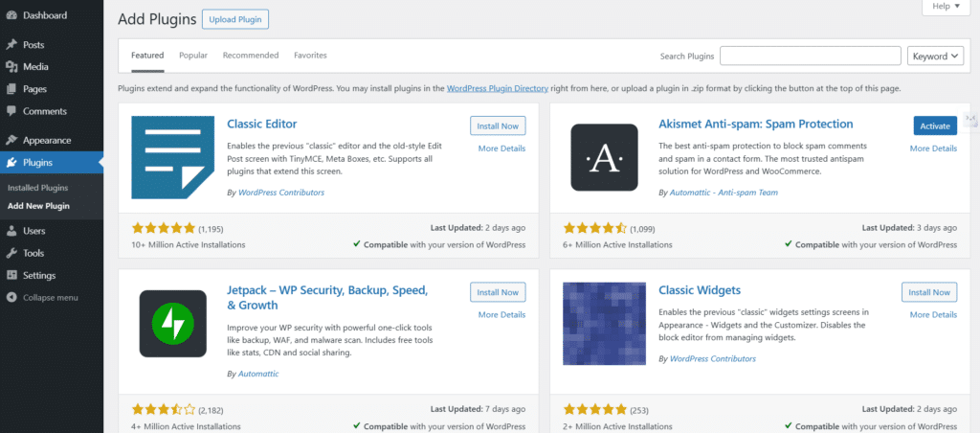Switch to the Favorites tab
980x433 pixels.
click(x=311, y=55)
